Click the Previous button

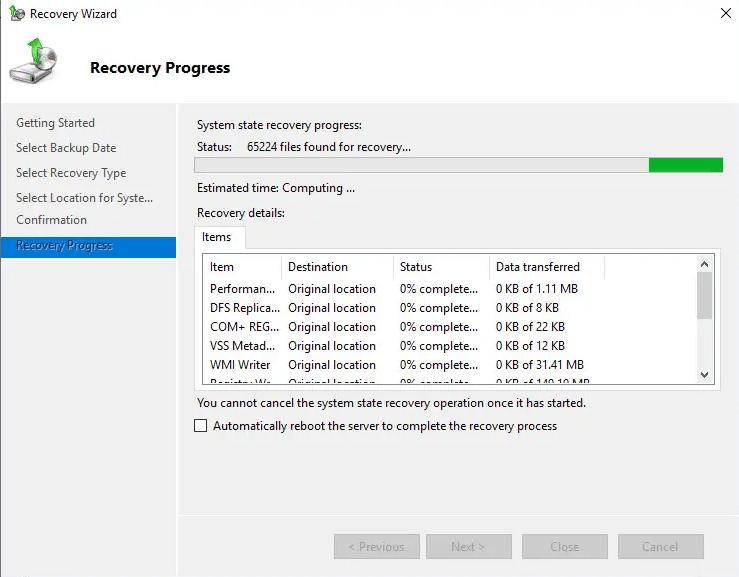376,547
